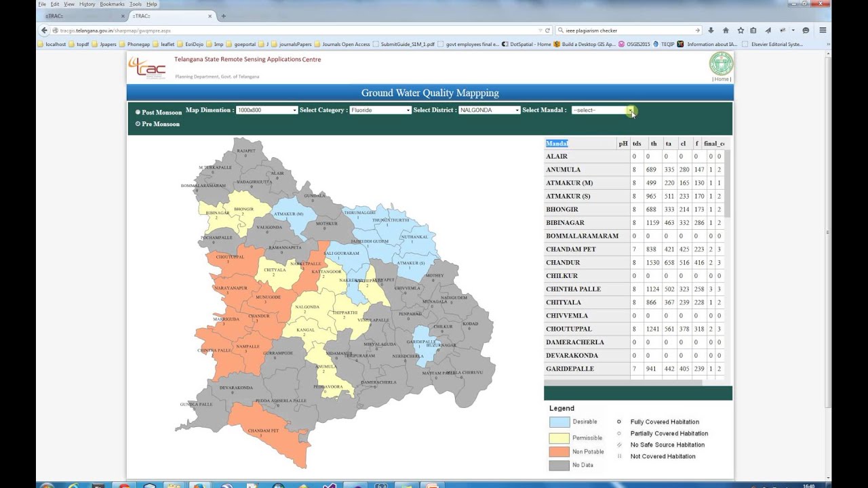This screenshot has width=868, height=488.
Task: Click the Desirable blue legend swatch
Action: point(559,422)
